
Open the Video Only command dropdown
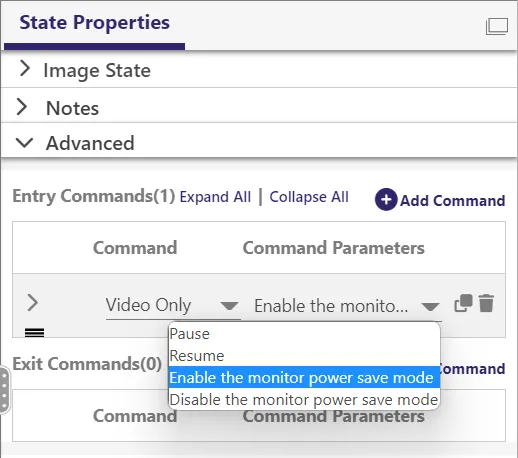click(173, 305)
